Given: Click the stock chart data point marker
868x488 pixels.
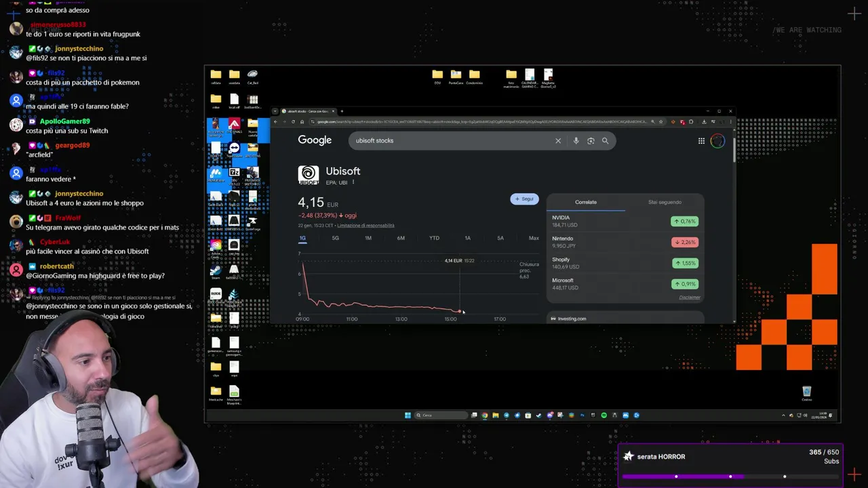Looking at the screenshot, I should point(460,311).
